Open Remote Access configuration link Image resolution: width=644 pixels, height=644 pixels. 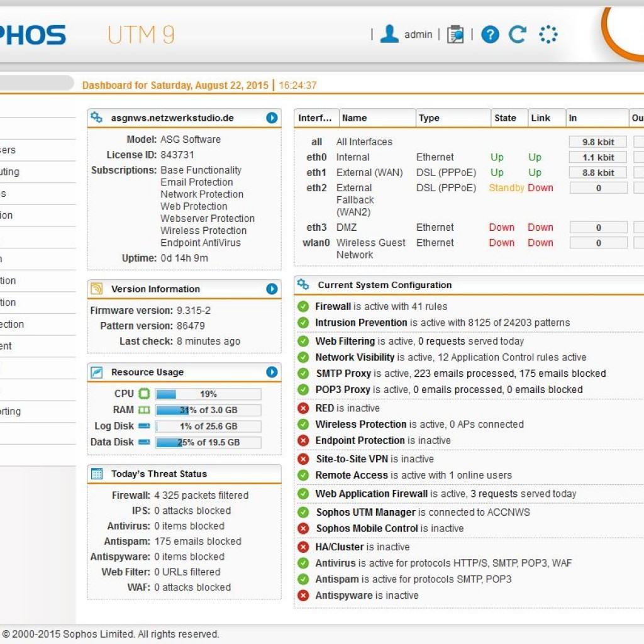pos(352,475)
